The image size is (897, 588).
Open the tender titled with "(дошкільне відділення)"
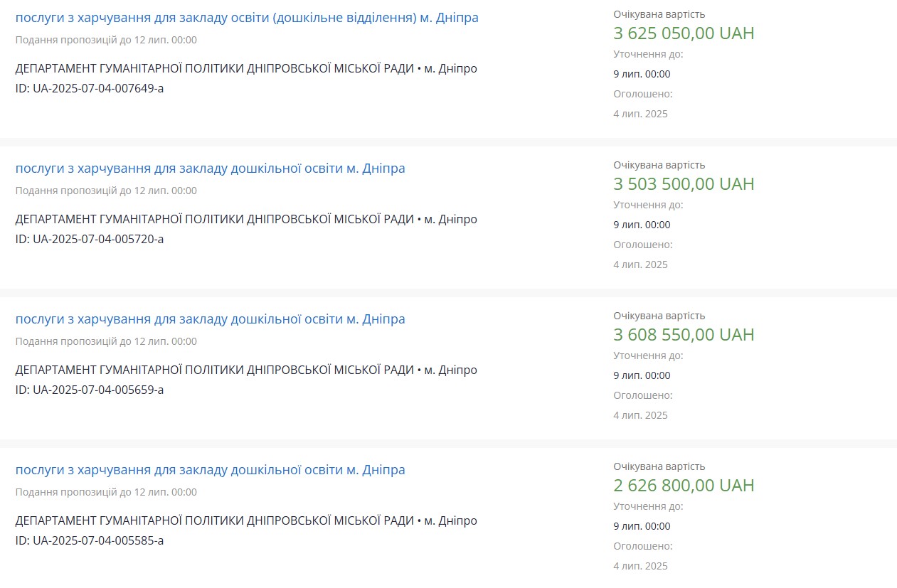pyautogui.click(x=247, y=18)
